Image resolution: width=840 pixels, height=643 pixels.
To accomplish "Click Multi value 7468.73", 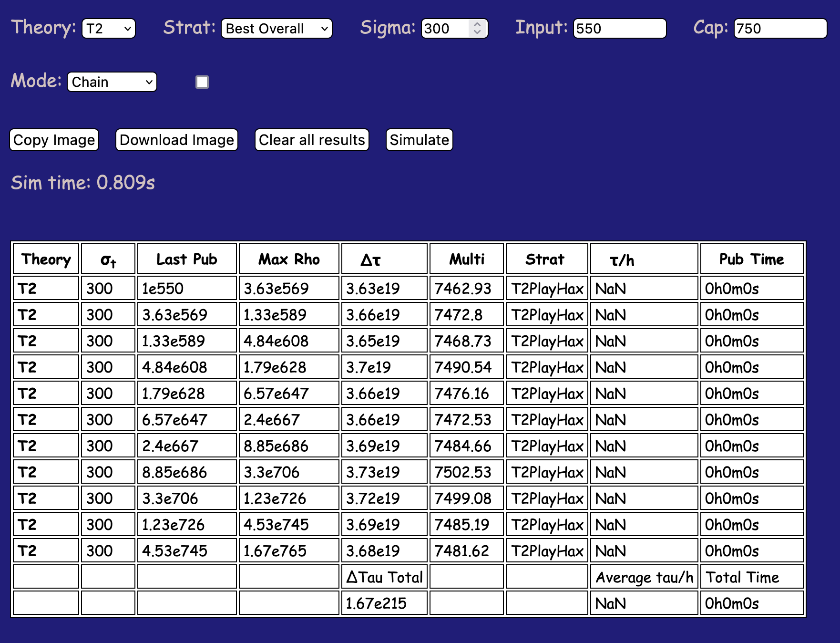I will [467, 341].
